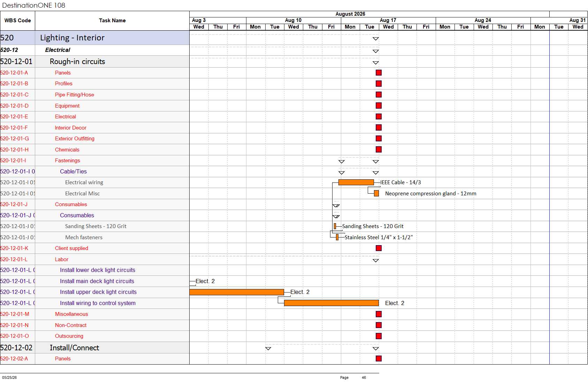Select the orange Install wiring to control system bar
Image resolution: width=588 pixels, height=382 pixels.
(x=331, y=303)
